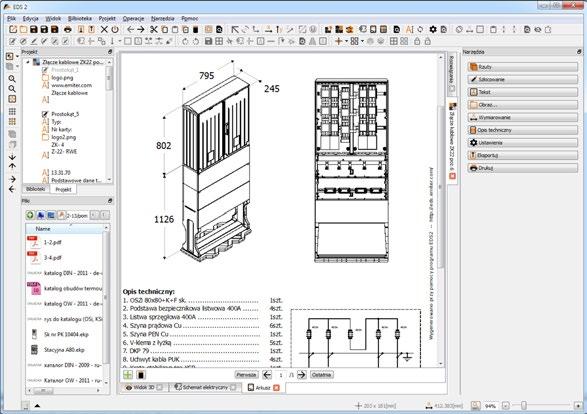
Task: Click the left arrow undo icon in toolbar
Action: 130,30
